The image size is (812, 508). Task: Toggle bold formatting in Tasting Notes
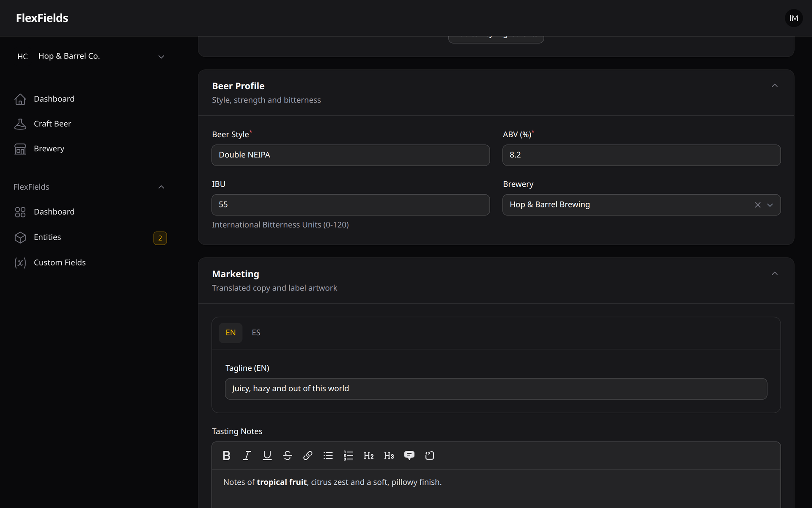226,456
